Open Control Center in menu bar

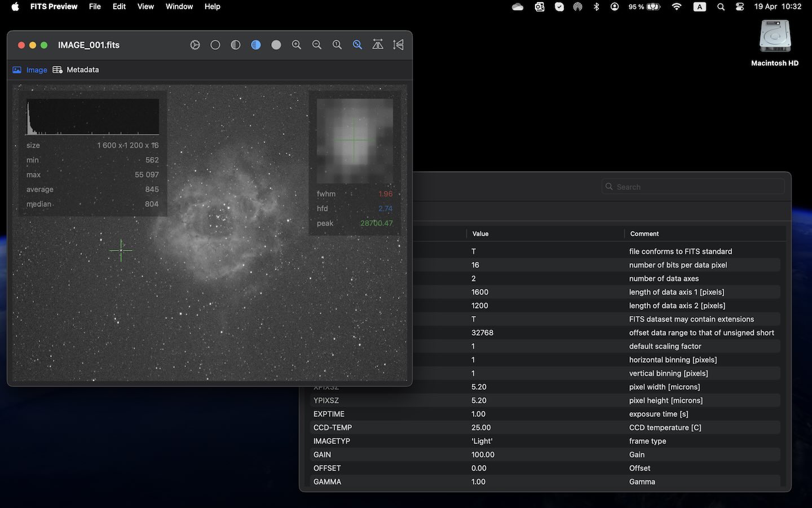click(740, 7)
